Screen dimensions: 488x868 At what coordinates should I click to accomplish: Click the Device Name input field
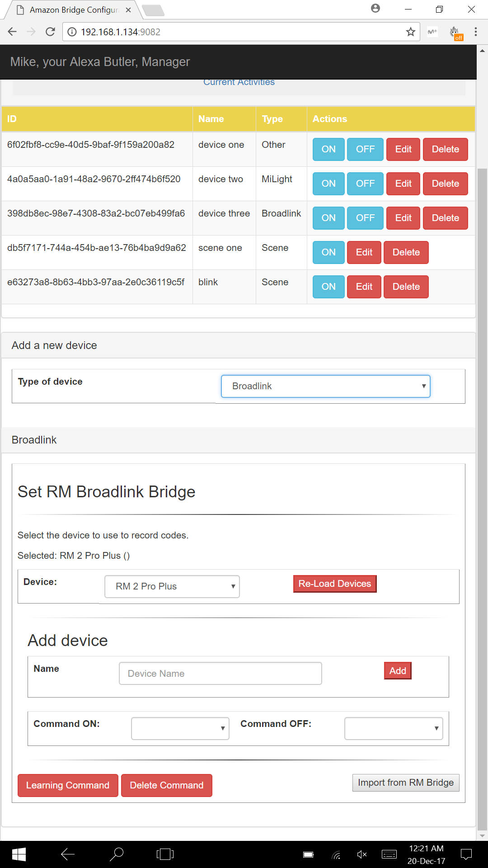tap(221, 674)
